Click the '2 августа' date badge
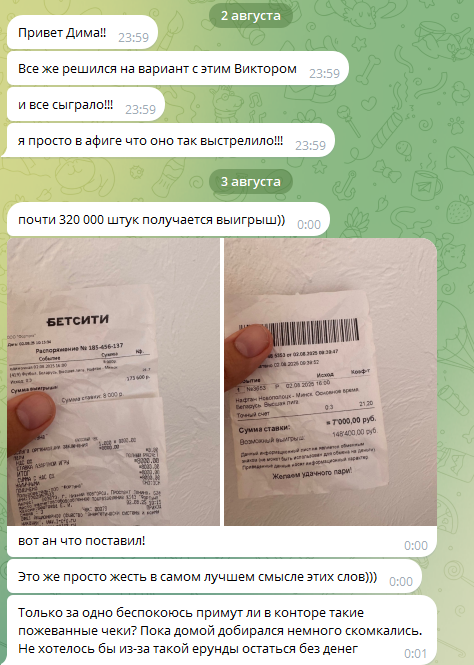This screenshot has width=474, height=665. pos(251,16)
